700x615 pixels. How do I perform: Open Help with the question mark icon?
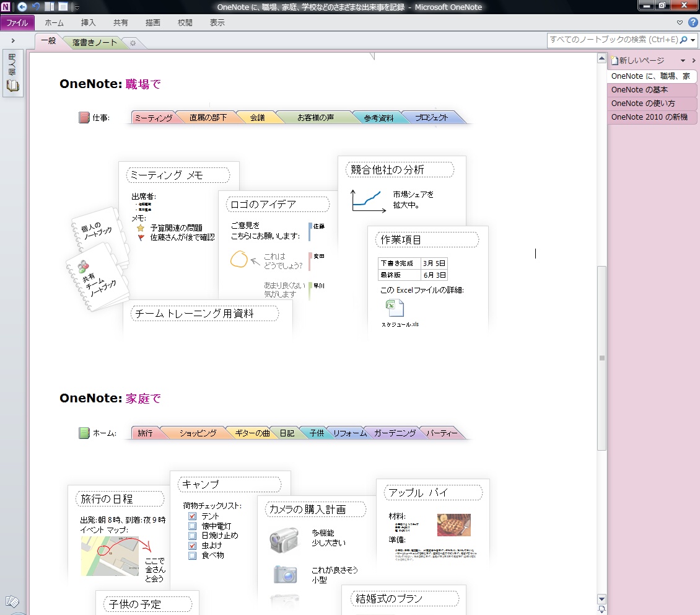tap(693, 22)
